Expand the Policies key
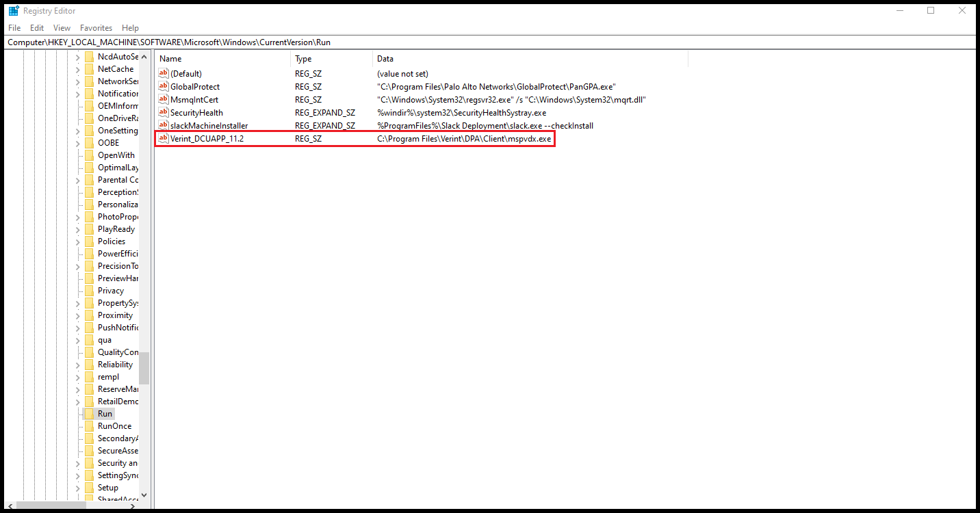Image resolution: width=980 pixels, height=513 pixels. pyautogui.click(x=78, y=241)
